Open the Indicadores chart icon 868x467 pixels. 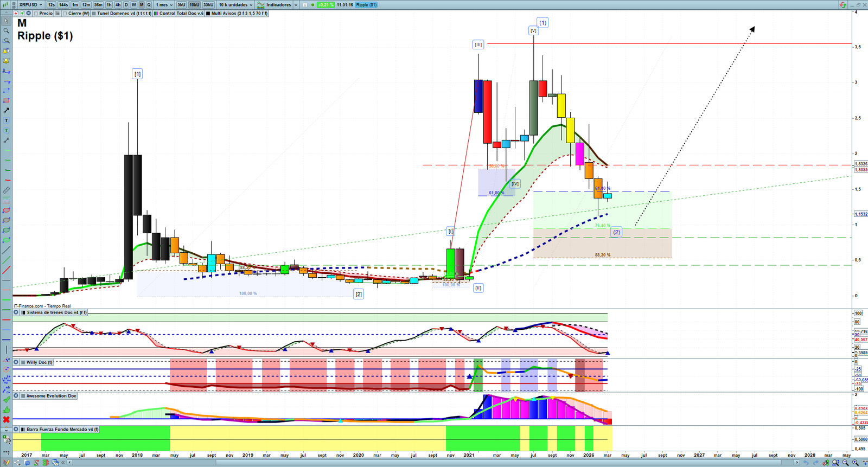pyautogui.click(x=260, y=5)
